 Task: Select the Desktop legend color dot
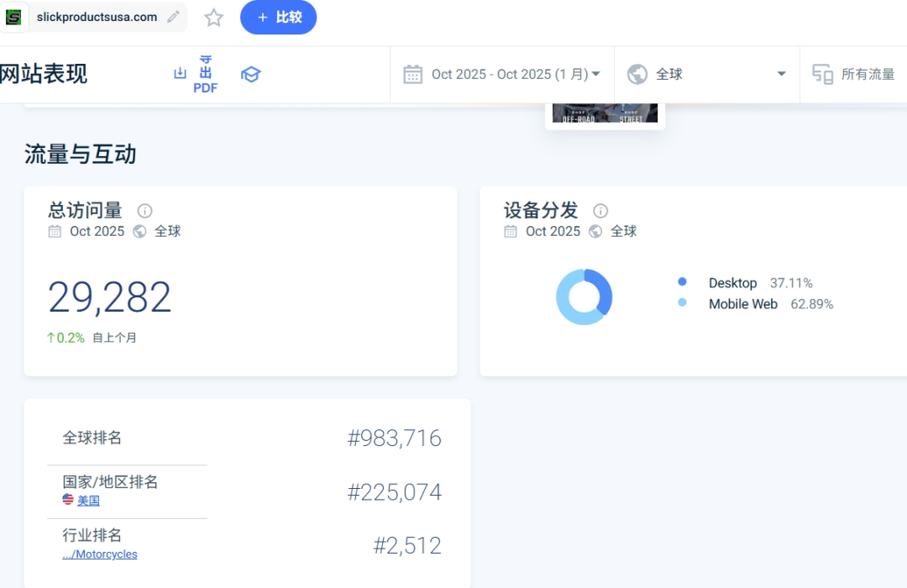682,282
